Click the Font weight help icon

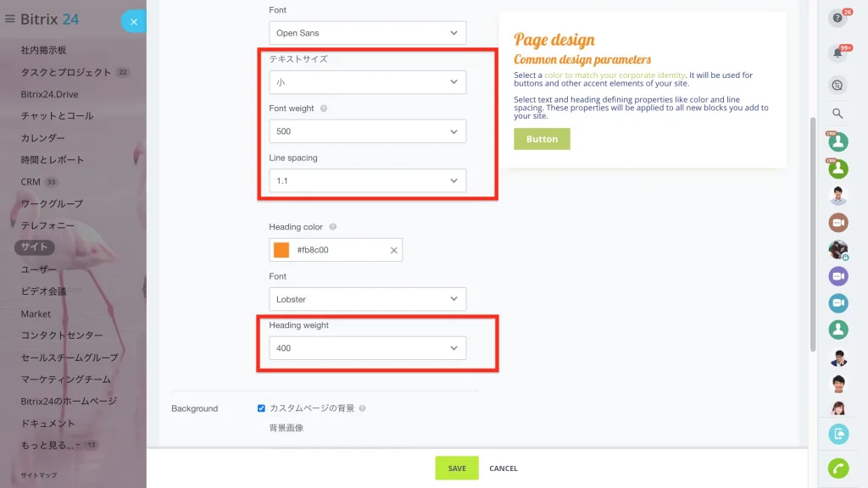coord(324,108)
